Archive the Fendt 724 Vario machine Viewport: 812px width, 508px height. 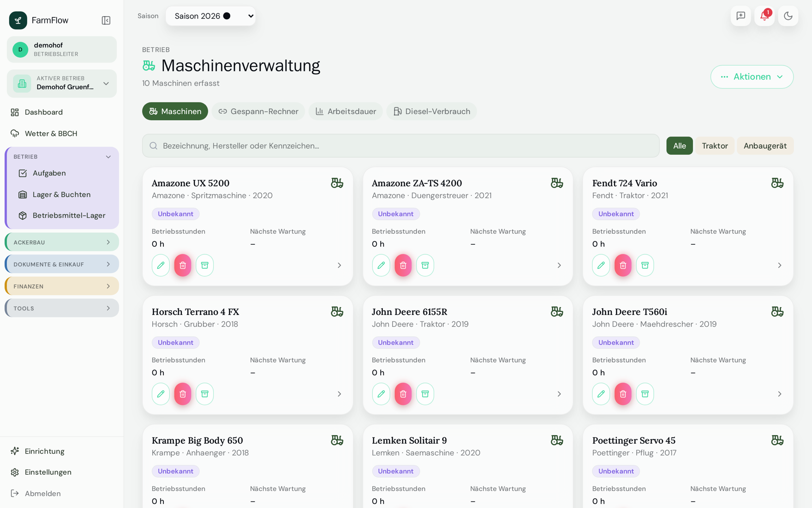click(645, 265)
